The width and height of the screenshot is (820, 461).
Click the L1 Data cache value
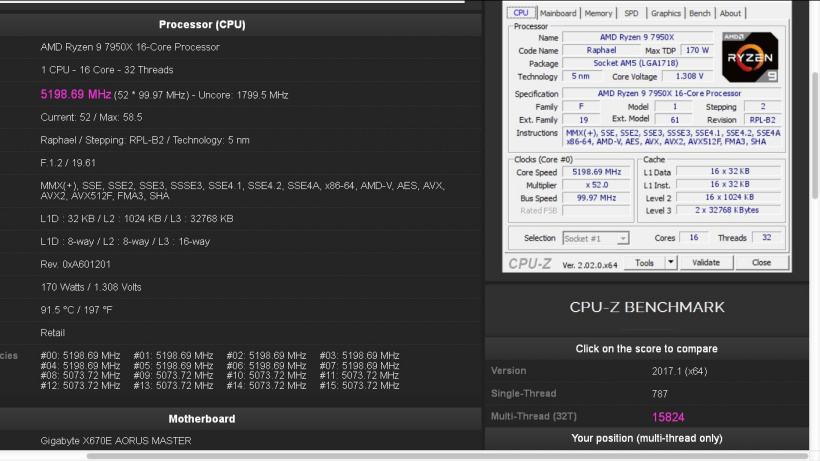[729, 171]
